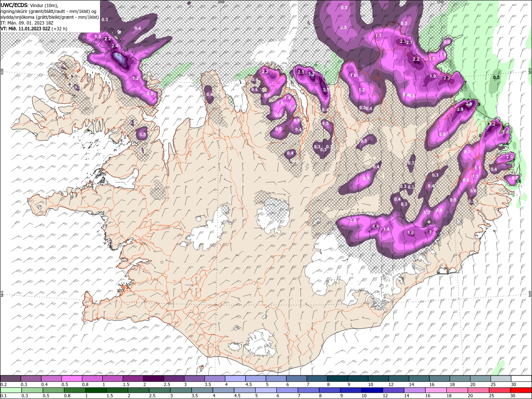Image resolution: width=532 pixels, height=399 pixels.
Task: Select black 0.5 rain value in green area
Action: click(496, 77)
